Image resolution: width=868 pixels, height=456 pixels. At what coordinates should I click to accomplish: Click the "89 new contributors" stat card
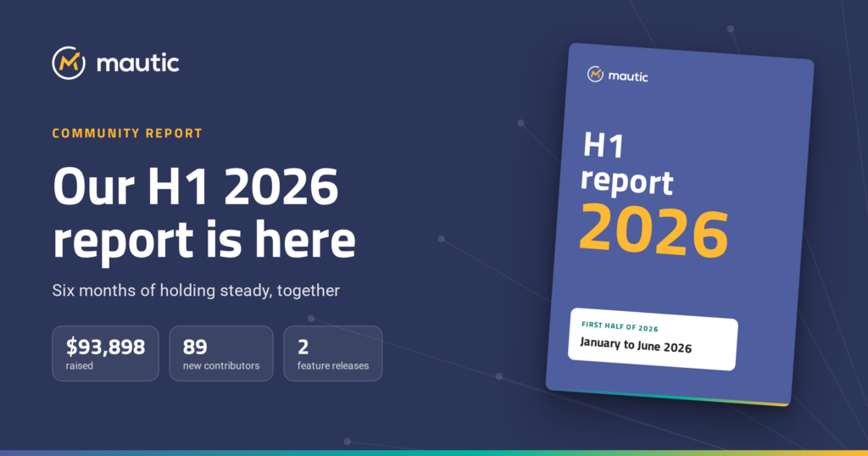pyautogui.click(x=221, y=353)
